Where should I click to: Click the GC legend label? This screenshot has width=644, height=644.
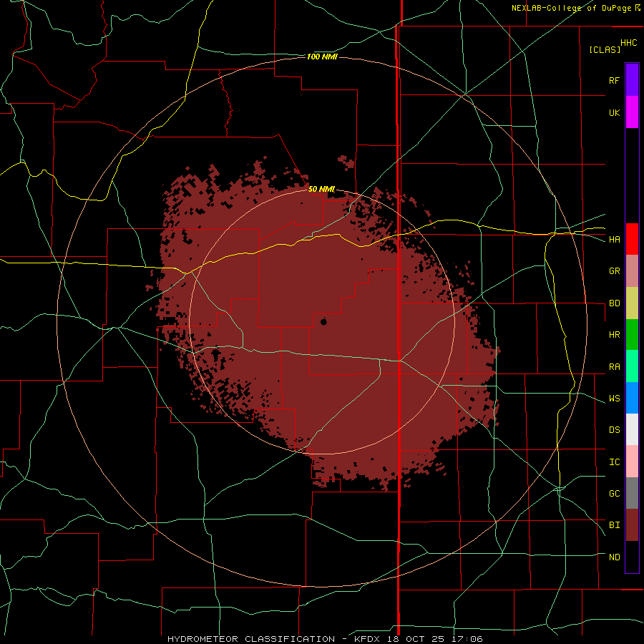point(614,494)
